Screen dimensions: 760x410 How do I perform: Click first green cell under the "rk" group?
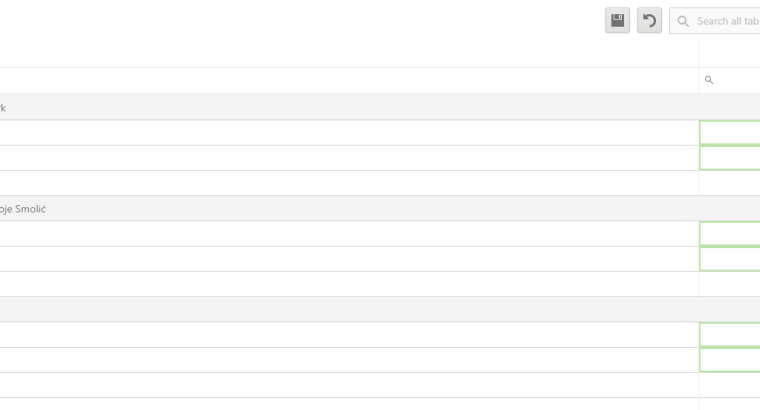[x=729, y=133]
